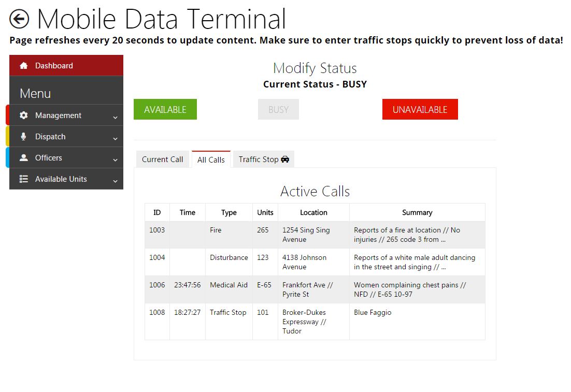Click the list icon beside Available Units

[x=23, y=179]
